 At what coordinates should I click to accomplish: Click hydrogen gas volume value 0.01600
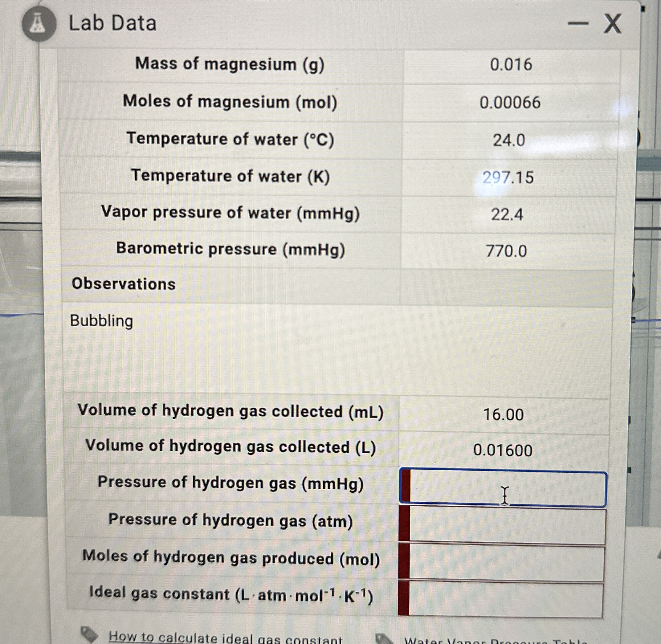click(x=503, y=450)
